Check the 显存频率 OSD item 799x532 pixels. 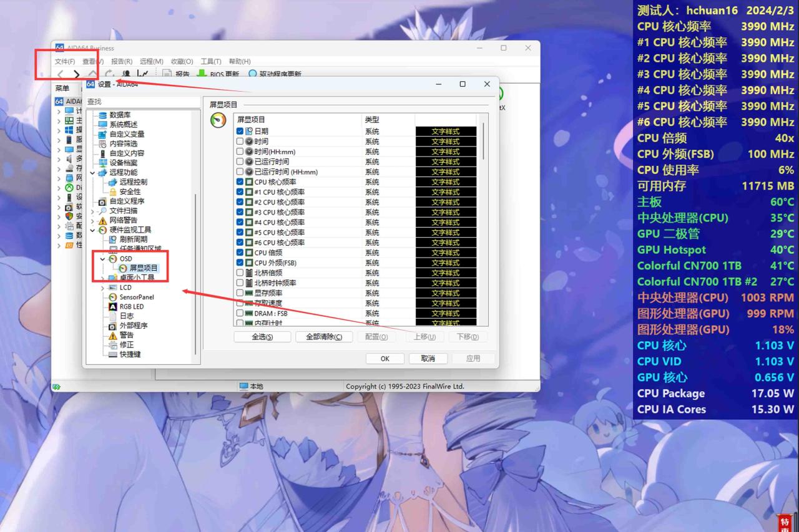tap(240, 293)
